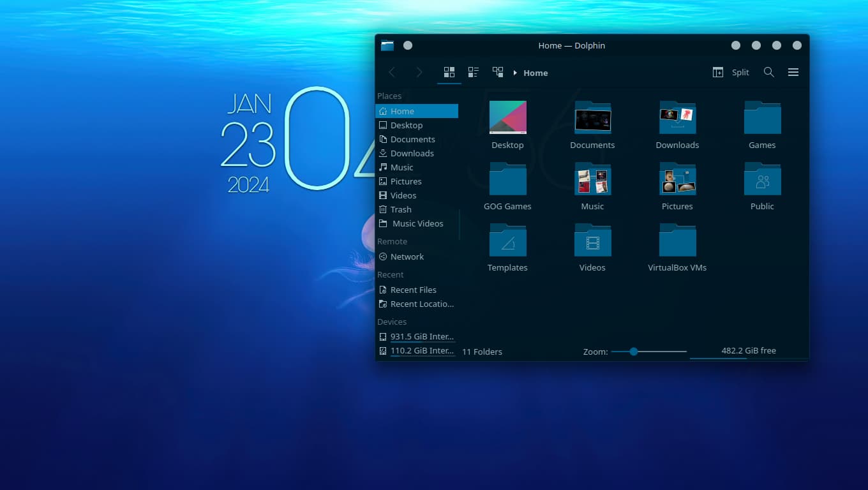Select Trash in Places panel
The height and width of the screenshot is (490, 868).
[401, 209]
